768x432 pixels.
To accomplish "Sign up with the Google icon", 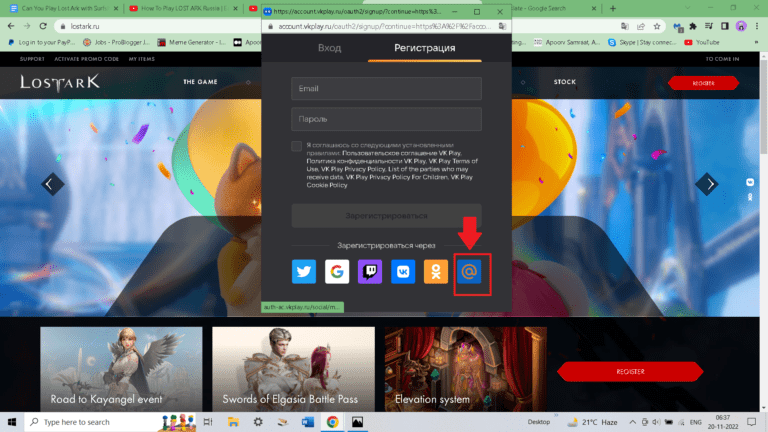I will (337, 271).
